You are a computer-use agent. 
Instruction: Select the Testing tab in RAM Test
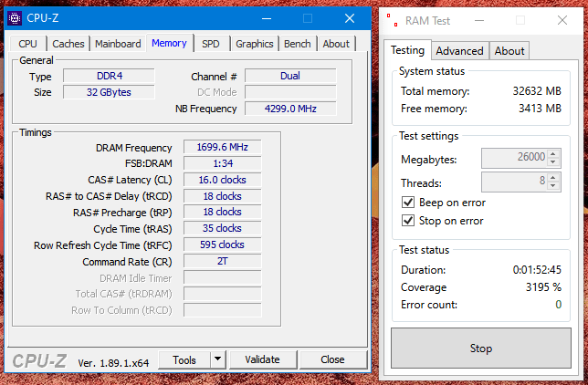point(407,50)
